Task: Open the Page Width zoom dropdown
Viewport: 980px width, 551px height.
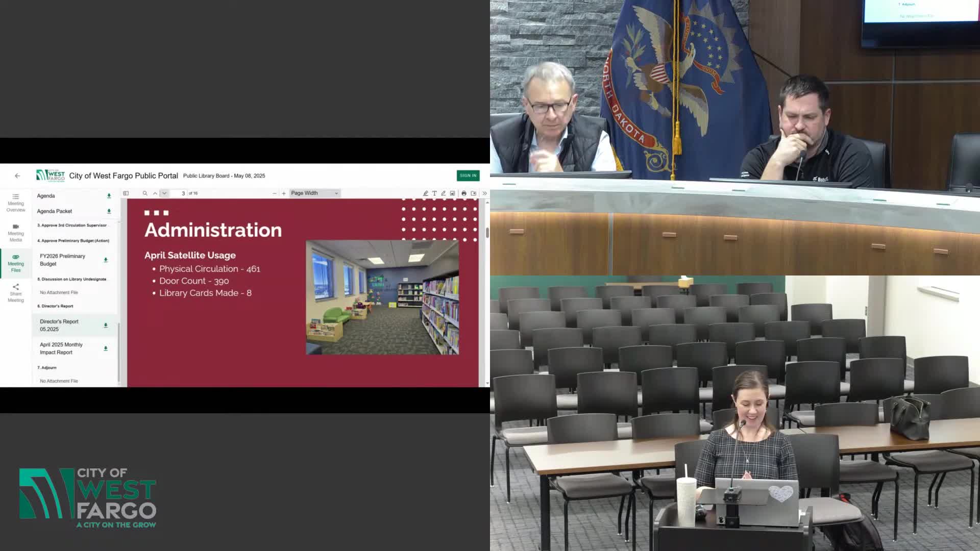Action: click(314, 193)
